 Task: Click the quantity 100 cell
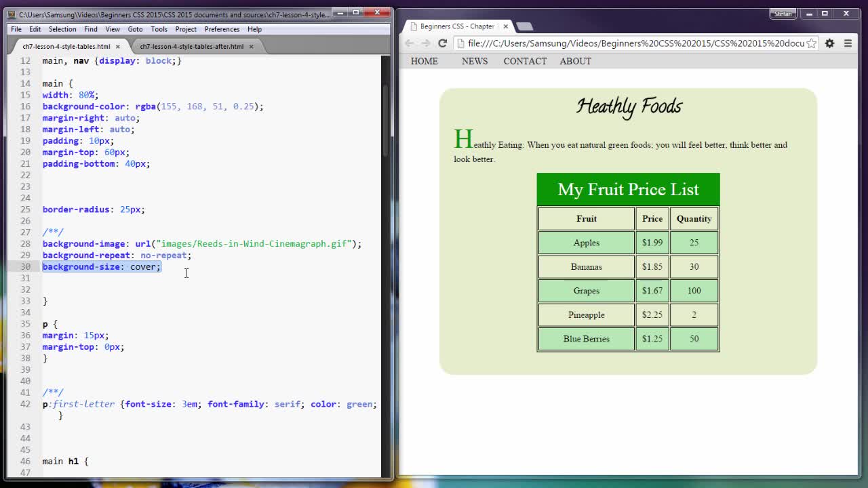[694, 291]
